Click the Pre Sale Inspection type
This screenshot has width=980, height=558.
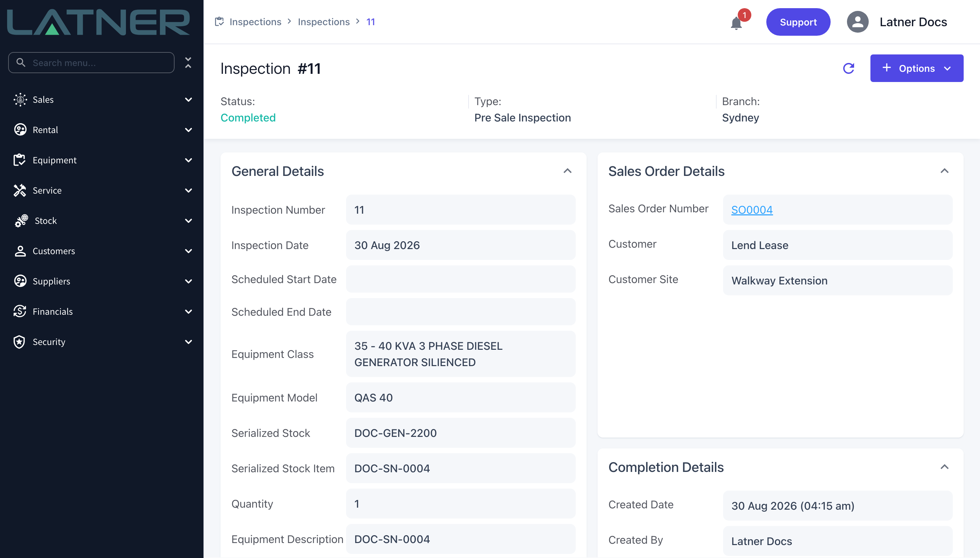pyautogui.click(x=522, y=118)
